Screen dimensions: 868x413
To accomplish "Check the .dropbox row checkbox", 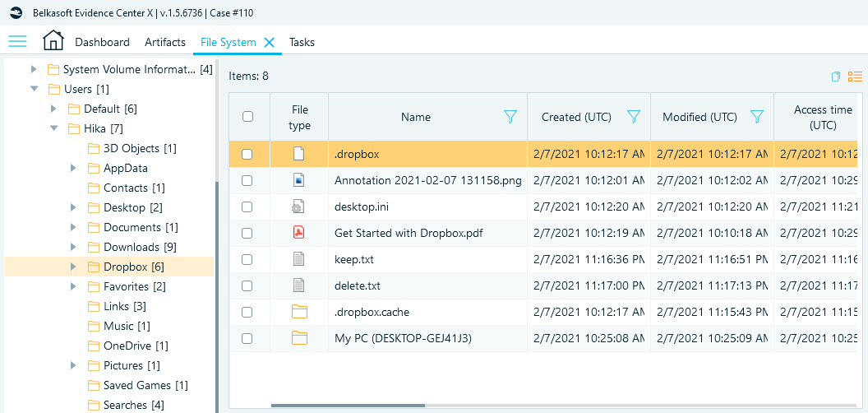I will pos(247,154).
